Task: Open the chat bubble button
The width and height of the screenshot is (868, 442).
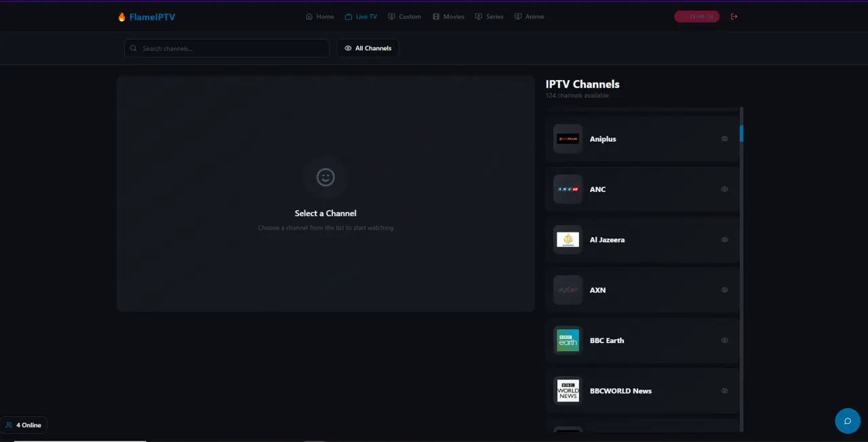Action: (x=847, y=421)
